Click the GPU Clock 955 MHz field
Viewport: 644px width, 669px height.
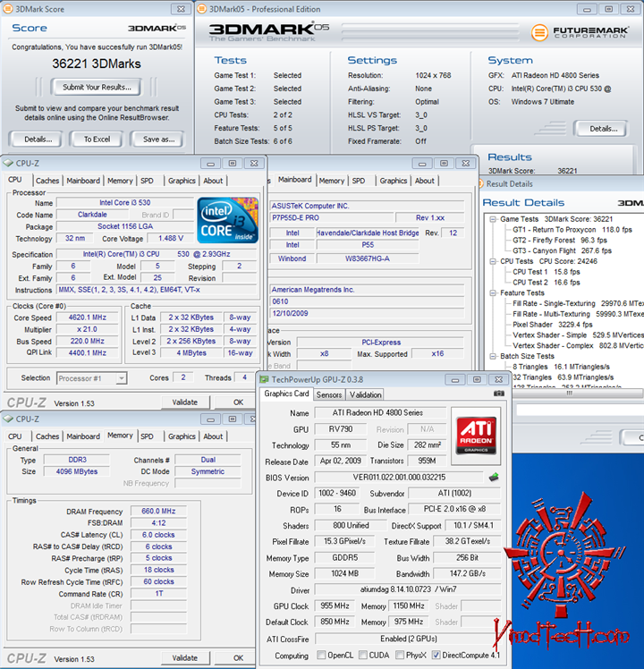[335, 605]
